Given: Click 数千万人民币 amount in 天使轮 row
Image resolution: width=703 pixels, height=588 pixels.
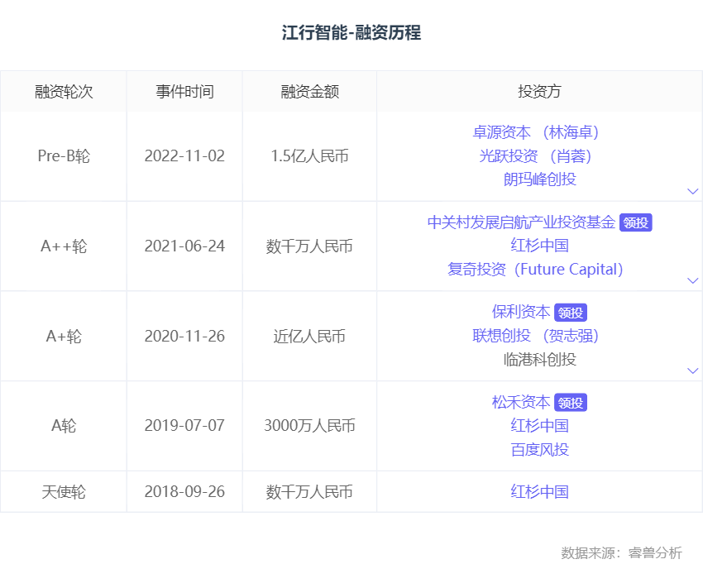Looking at the screenshot, I should tap(310, 491).
